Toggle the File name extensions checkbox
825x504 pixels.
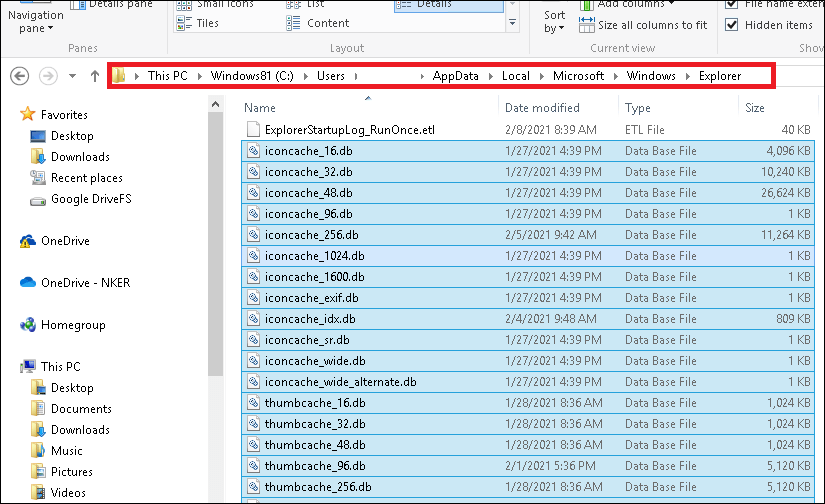click(732, 4)
